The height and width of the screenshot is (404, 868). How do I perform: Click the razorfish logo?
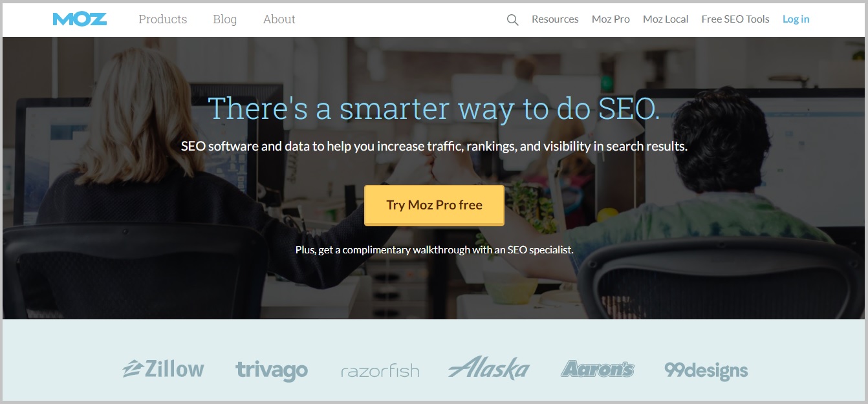click(380, 371)
